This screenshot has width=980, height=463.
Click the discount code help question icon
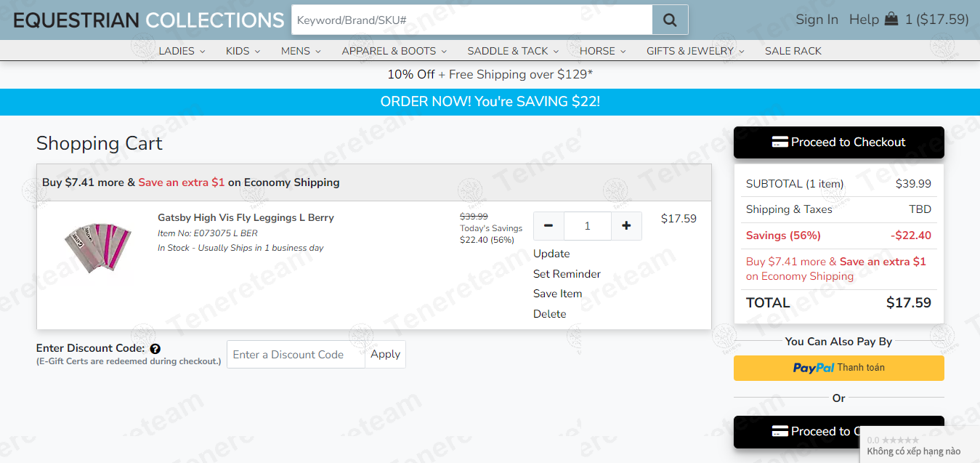point(155,349)
